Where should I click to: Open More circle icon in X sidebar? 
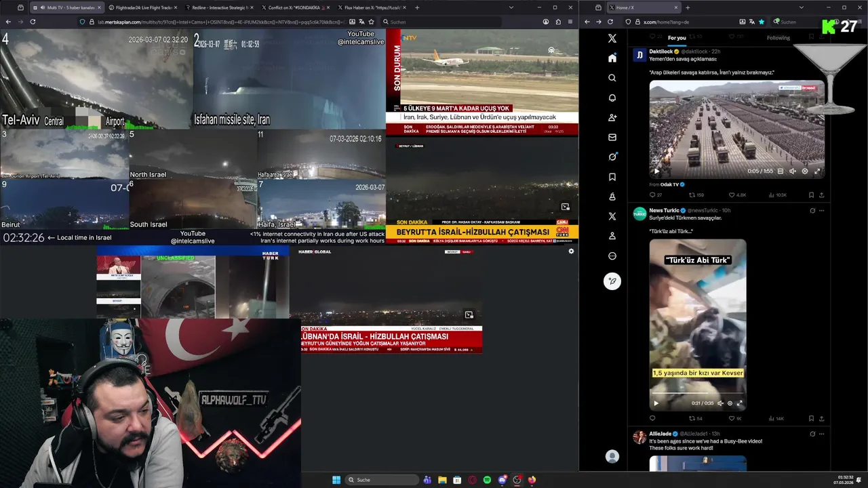click(612, 256)
